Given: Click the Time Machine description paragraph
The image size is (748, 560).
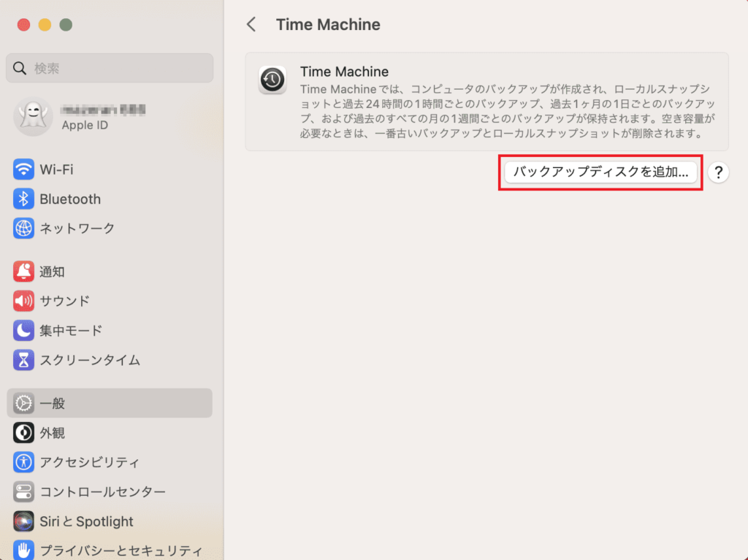Looking at the screenshot, I should pos(508,111).
